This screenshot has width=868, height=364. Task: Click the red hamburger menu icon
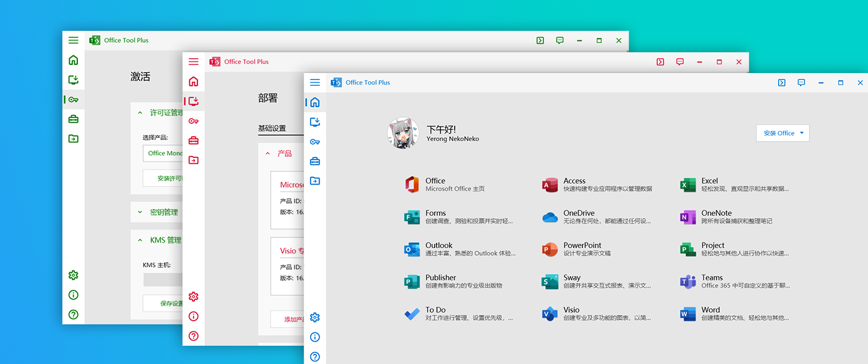click(194, 62)
